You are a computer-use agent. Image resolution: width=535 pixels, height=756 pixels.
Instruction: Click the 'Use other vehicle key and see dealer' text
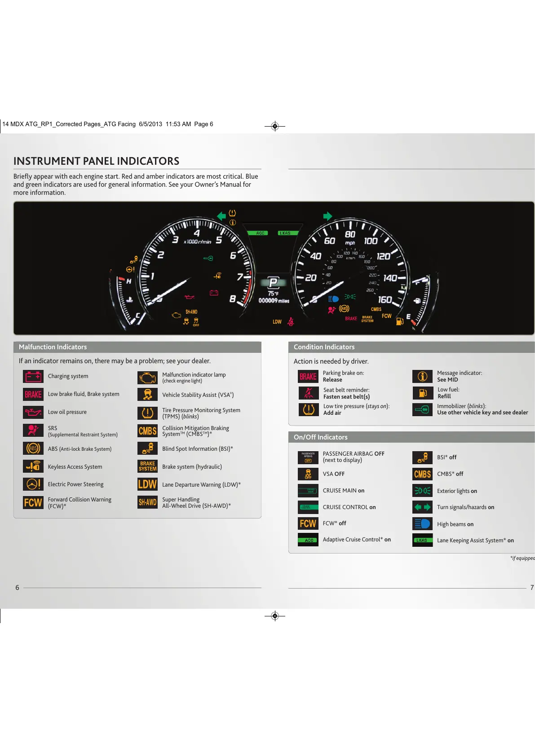tap(482, 413)
